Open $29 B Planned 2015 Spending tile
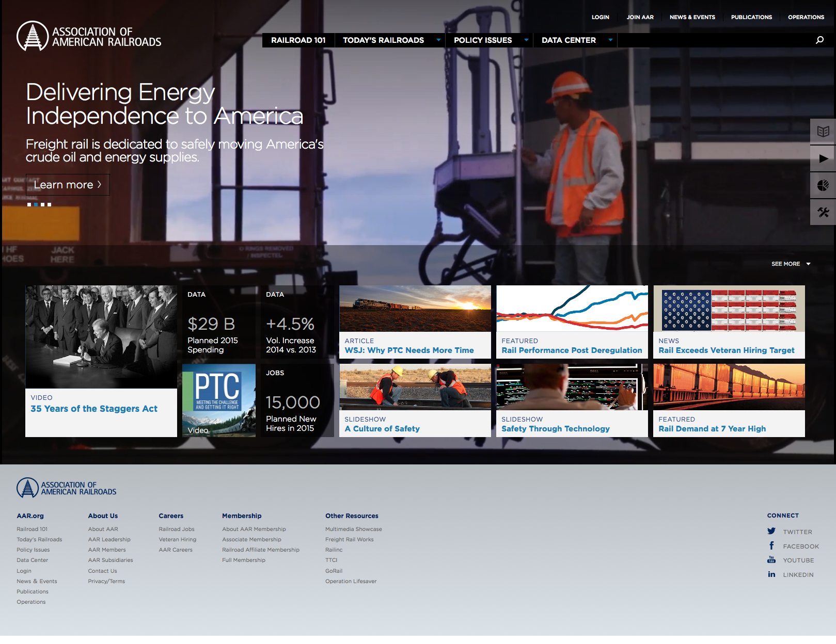Image resolution: width=836 pixels, height=644 pixels. (x=219, y=322)
